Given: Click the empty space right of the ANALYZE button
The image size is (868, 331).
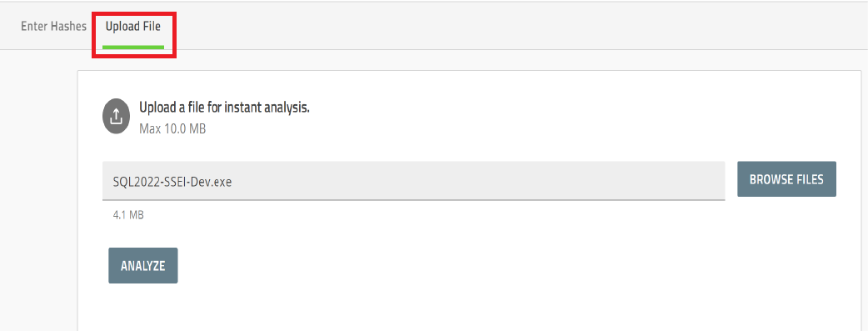Looking at the screenshot, I should click(x=498, y=266).
